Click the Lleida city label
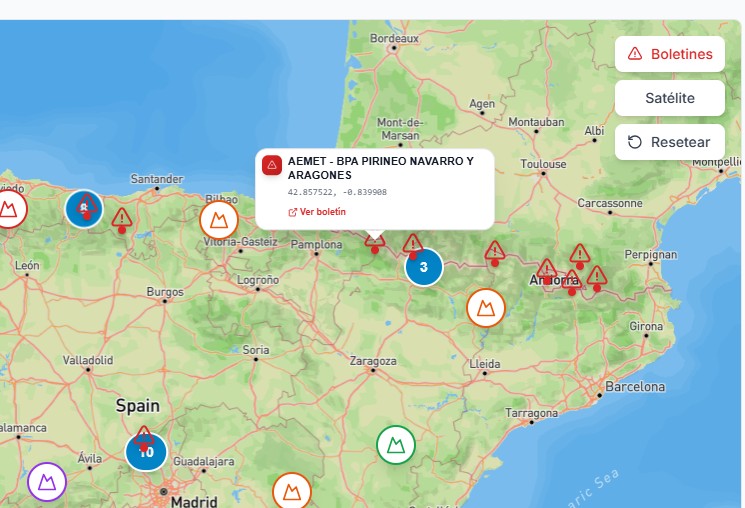The height and width of the screenshot is (508, 745). click(485, 364)
